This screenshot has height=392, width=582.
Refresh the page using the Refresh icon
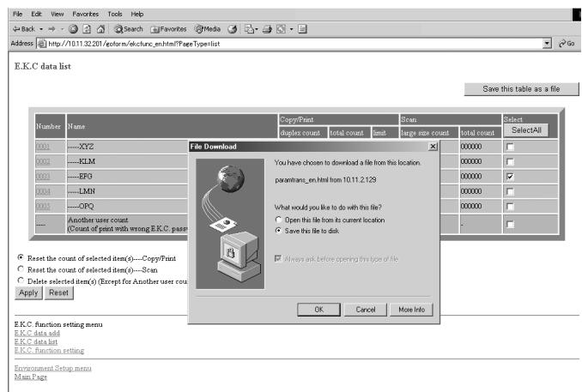pyautogui.click(x=87, y=29)
